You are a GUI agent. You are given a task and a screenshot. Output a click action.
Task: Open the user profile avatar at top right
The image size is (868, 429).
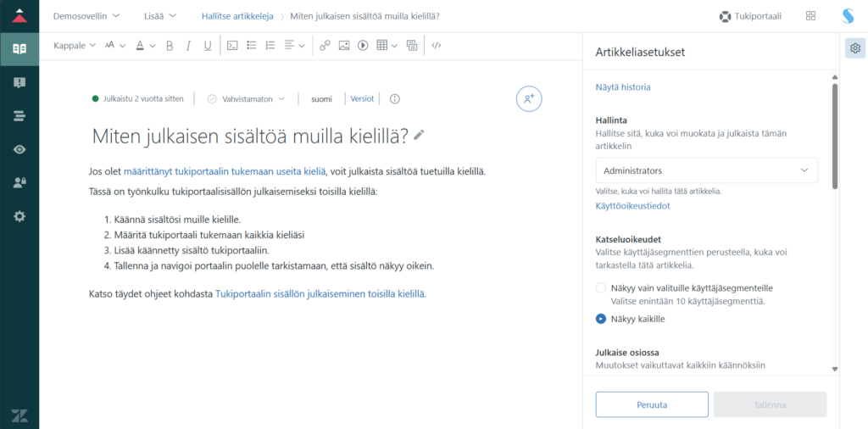(x=848, y=16)
